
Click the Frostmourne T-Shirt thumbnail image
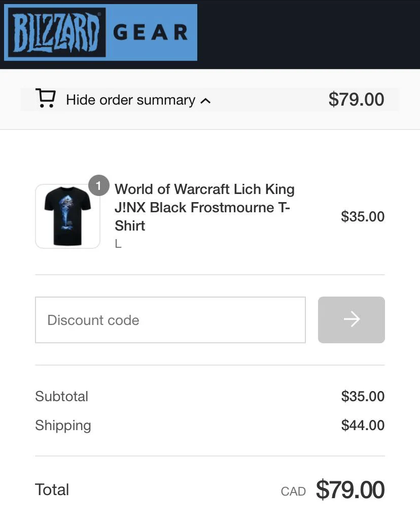point(67,216)
